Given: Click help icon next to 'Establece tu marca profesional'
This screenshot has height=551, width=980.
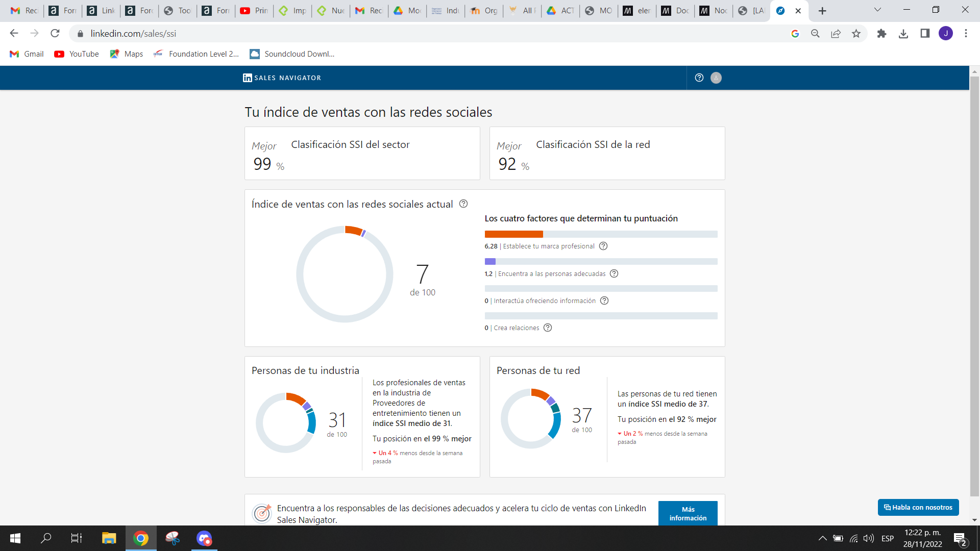Looking at the screenshot, I should (603, 246).
